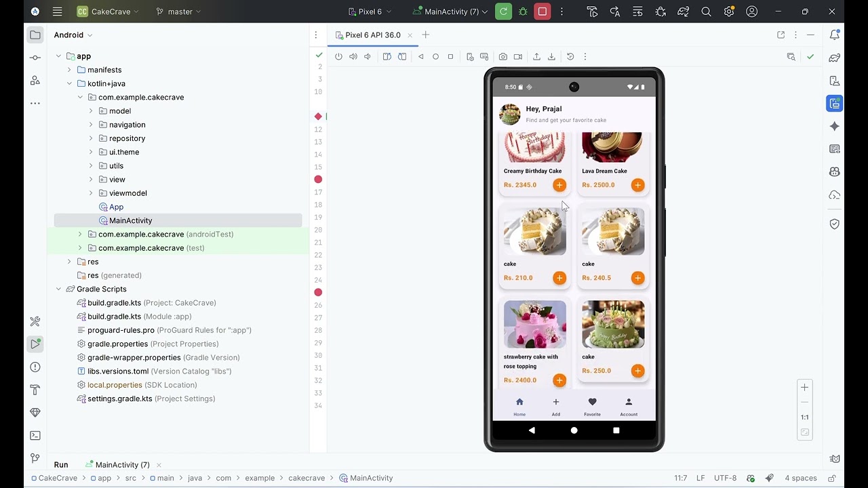Zoom in emulator with plus control
868x488 pixels.
point(804,388)
